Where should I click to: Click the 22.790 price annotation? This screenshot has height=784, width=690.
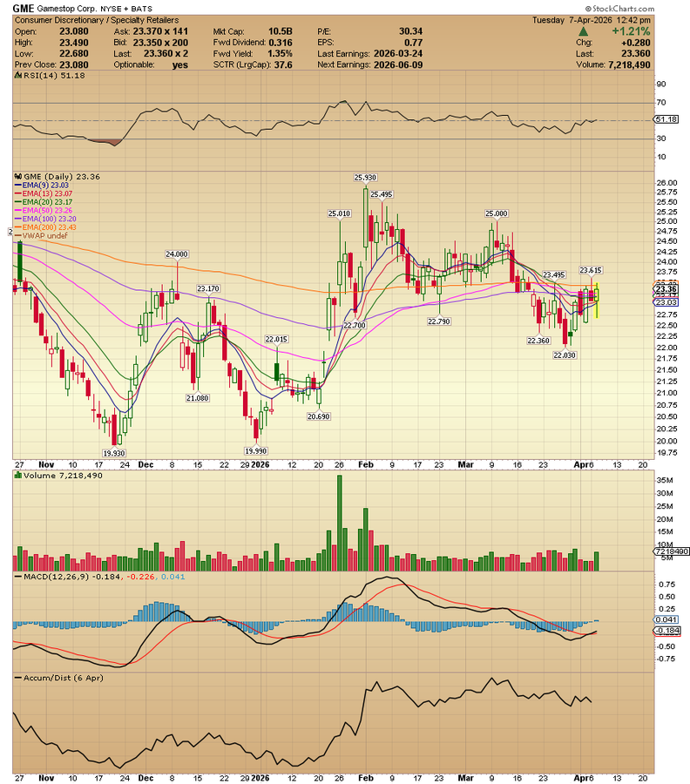(439, 321)
